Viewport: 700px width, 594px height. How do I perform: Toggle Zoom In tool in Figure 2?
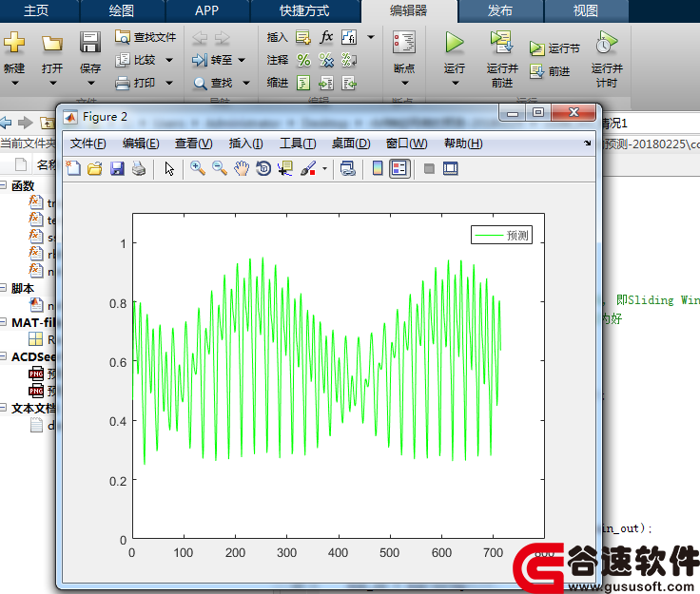point(197,168)
